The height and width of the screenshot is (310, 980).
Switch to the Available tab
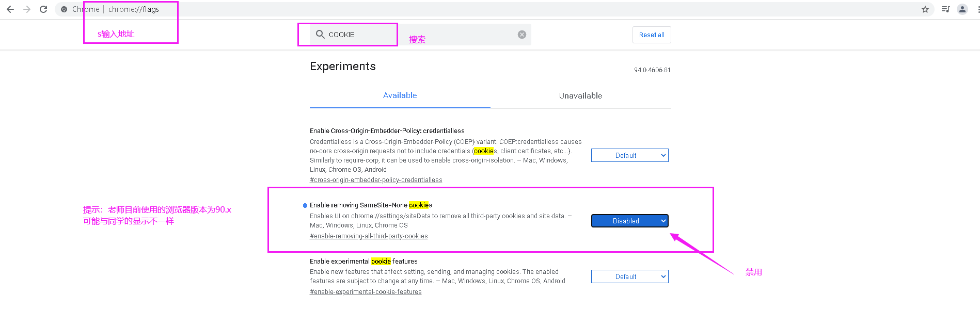(400, 95)
